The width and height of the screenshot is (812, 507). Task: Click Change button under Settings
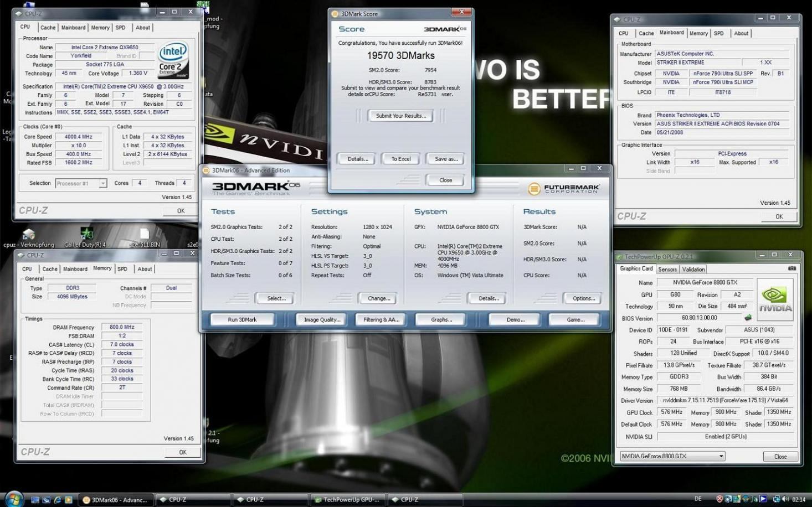tap(379, 298)
